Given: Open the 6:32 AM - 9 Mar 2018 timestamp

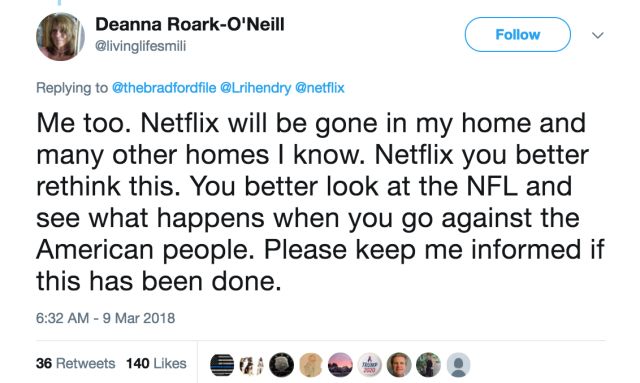Looking at the screenshot, I should (x=105, y=318).
